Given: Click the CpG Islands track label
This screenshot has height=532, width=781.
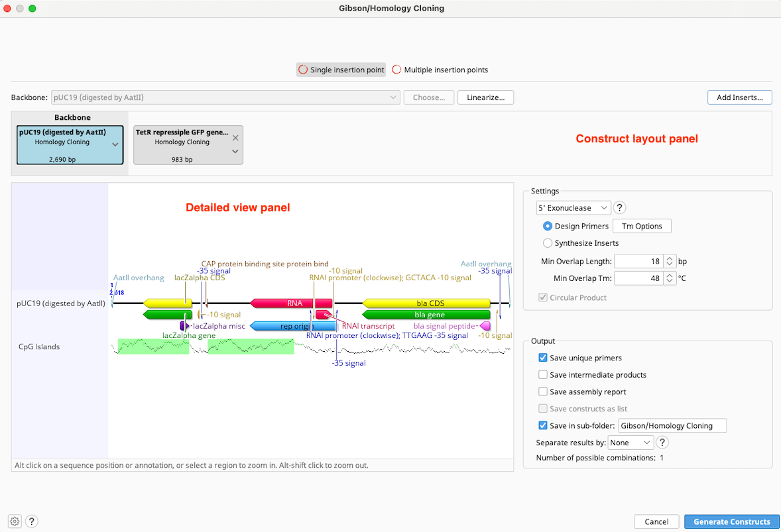Looking at the screenshot, I should point(39,347).
